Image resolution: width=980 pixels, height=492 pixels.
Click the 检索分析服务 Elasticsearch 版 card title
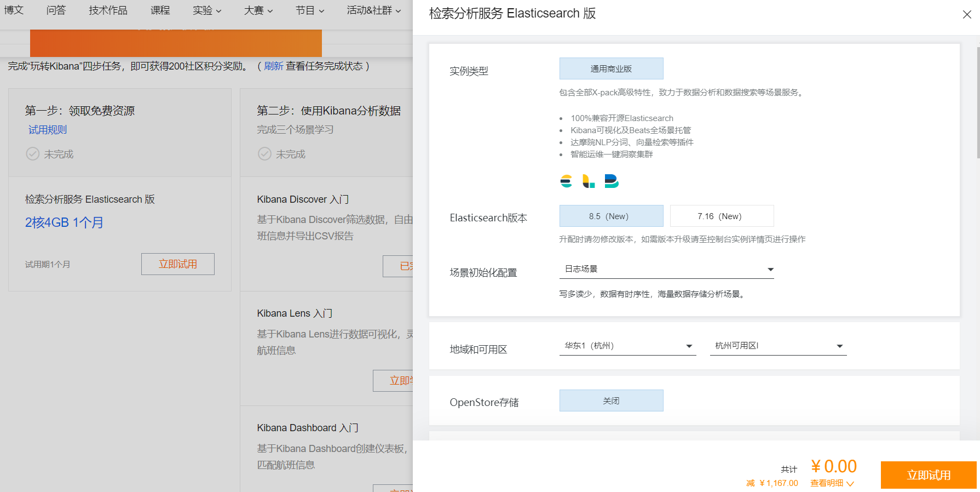pos(90,199)
